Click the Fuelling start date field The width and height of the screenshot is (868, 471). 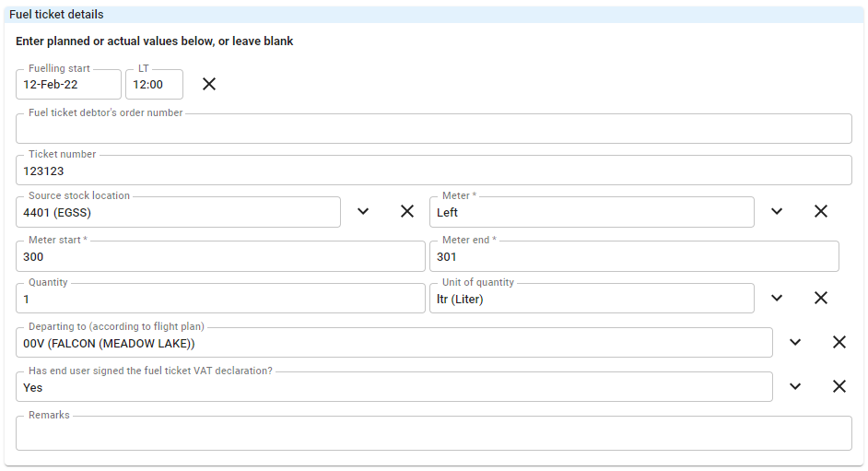pyautogui.click(x=68, y=84)
